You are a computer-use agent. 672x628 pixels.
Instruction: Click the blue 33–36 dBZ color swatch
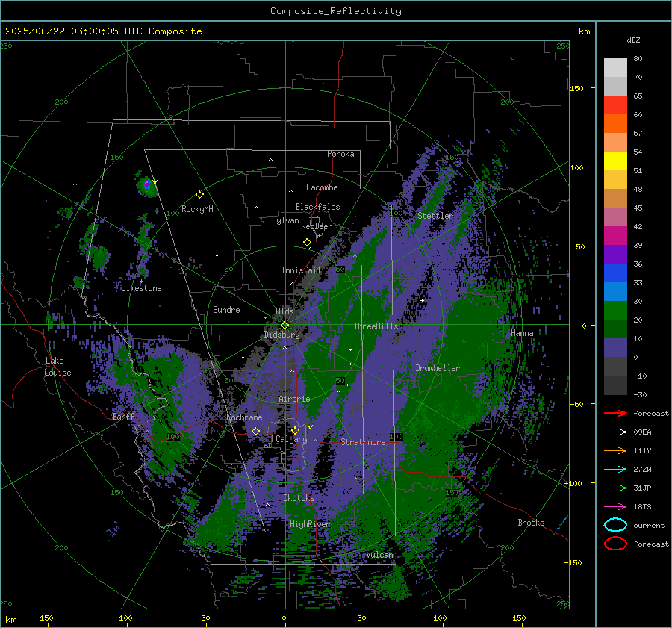pos(615,273)
